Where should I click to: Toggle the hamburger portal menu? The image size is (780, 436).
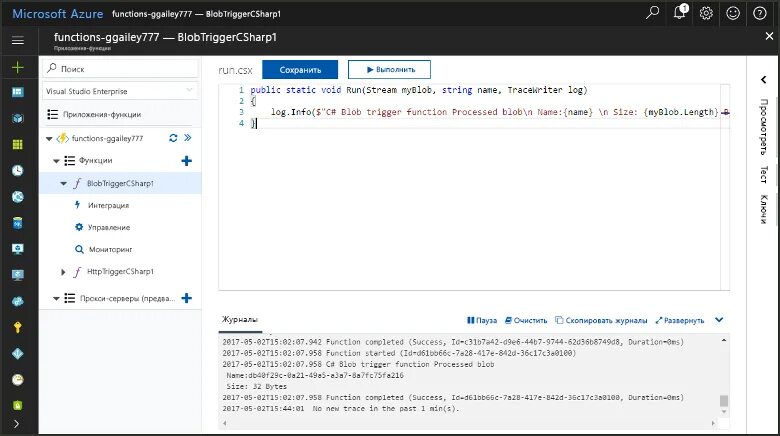tap(18, 40)
